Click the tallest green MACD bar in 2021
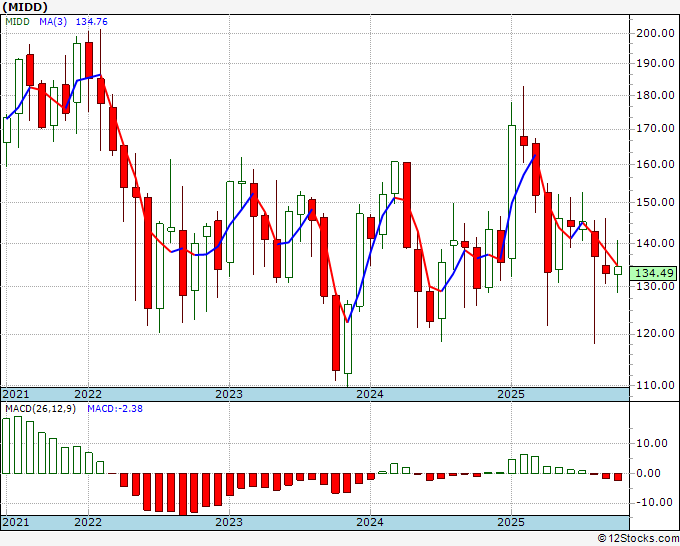The height and width of the screenshot is (546, 680). 18,445
